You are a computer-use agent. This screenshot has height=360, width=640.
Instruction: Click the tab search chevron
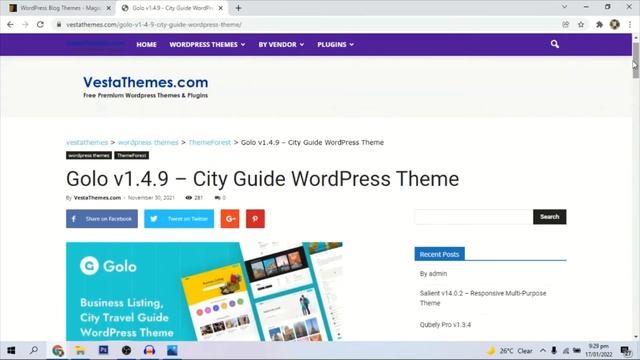pos(564,7)
